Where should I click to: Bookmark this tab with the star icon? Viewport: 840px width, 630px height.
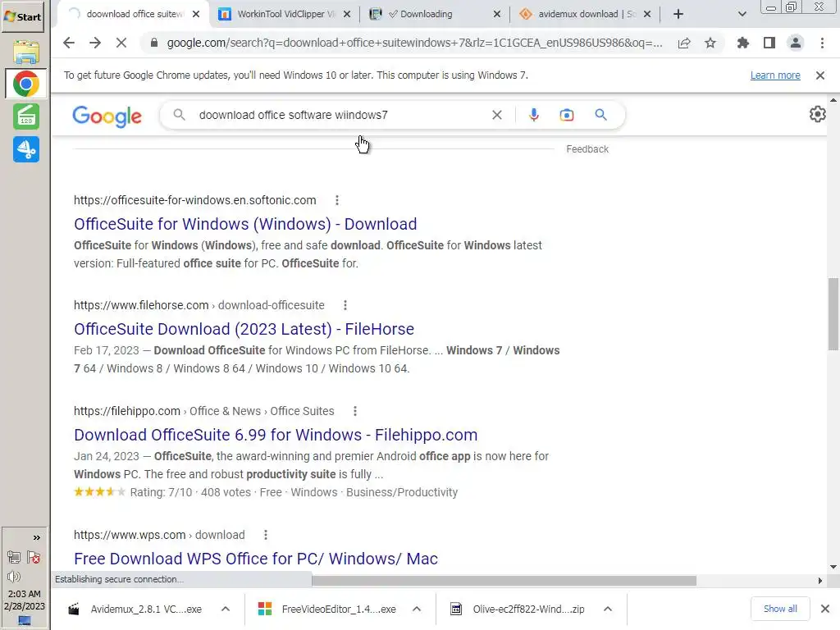click(x=710, y=43)
